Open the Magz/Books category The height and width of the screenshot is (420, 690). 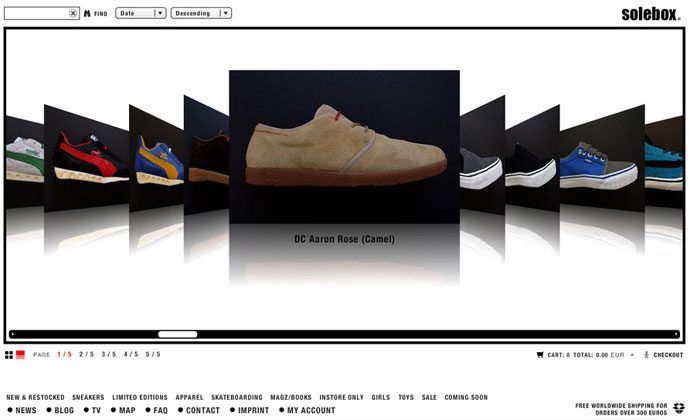click(x=291, y=397)
